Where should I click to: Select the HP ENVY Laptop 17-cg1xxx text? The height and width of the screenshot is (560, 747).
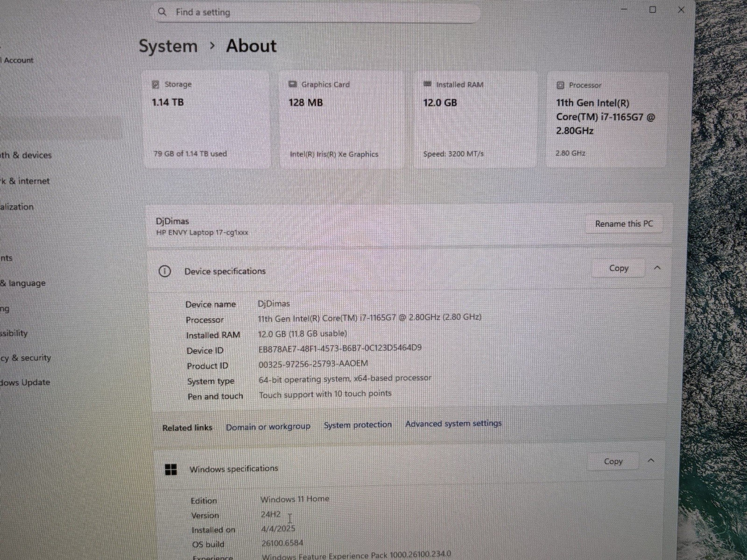(x=202, y=232)
